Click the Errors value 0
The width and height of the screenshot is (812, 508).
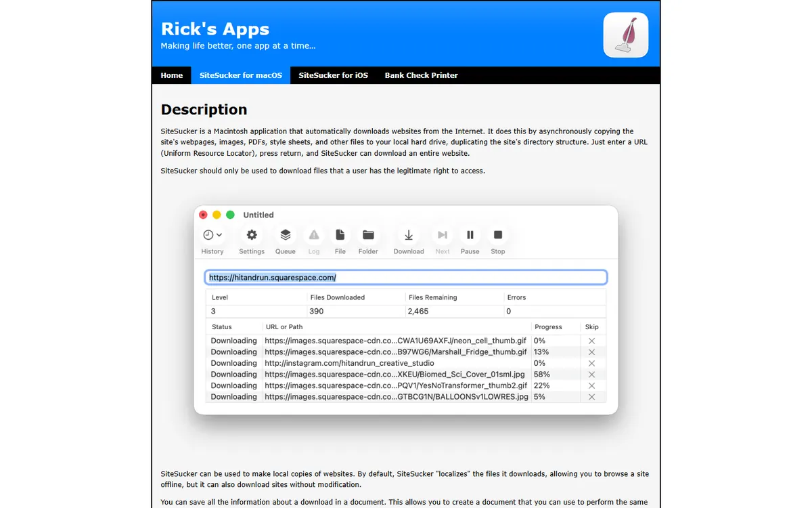pyautogui.click(x=509, y=312)
